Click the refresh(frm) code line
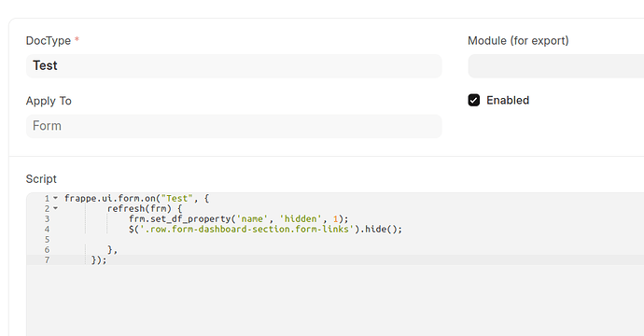 coord(144,209)
